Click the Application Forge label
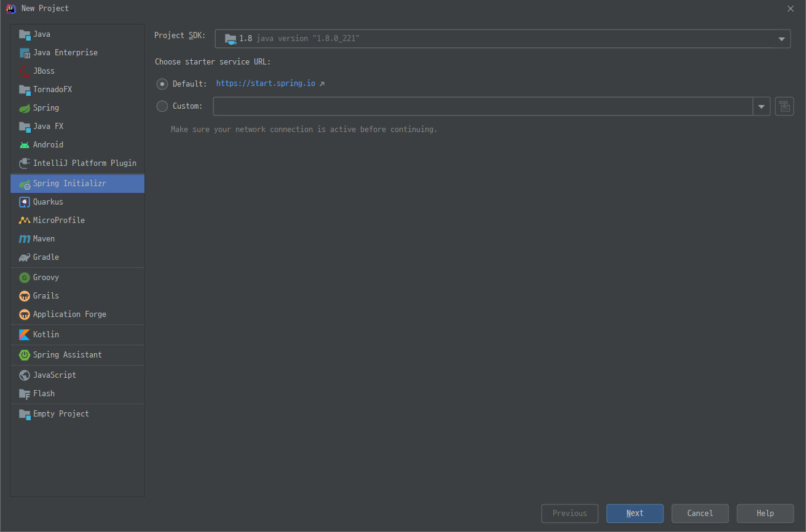This screenshot has height=532, width=806. coord(69,315)
